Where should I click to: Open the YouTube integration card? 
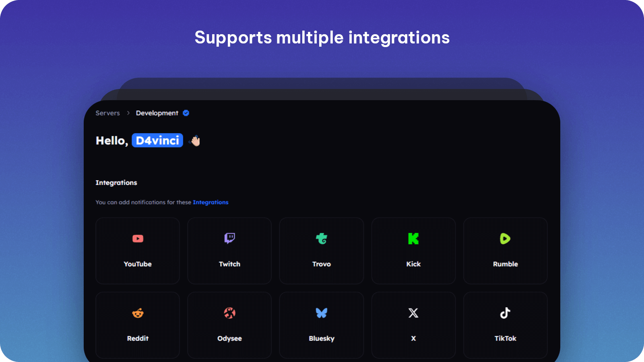coord(138,250)
